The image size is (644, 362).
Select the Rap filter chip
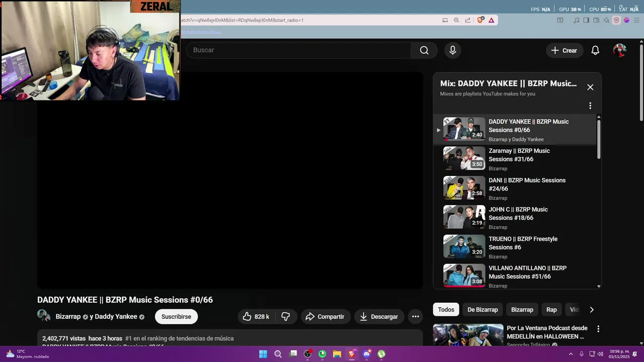tap(552, 310)
